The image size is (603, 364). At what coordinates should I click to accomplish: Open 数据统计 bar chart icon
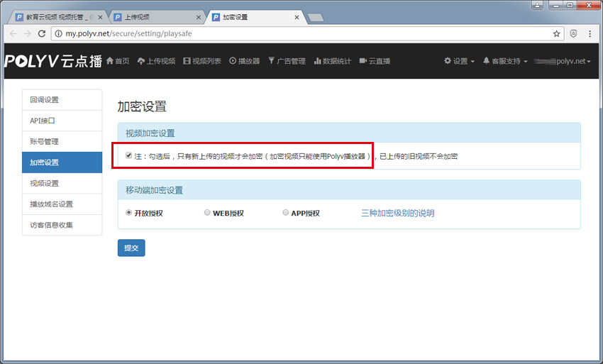[317, 61]
